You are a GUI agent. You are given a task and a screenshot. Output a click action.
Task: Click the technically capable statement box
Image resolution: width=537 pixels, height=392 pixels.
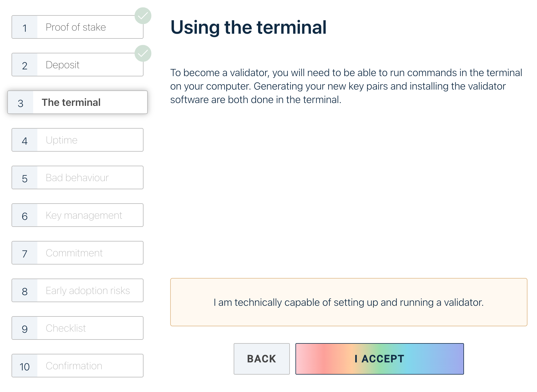[x=349, y=302]
